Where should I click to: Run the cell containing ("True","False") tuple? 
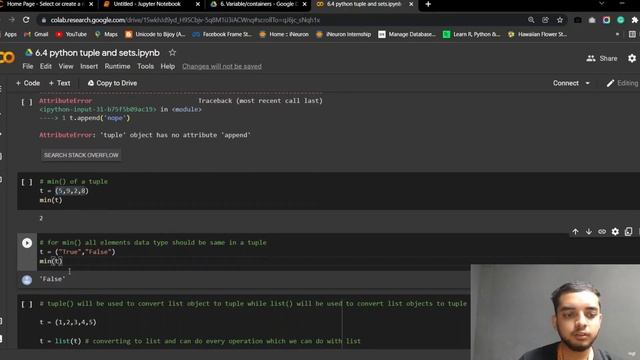click(x=27, y=243)
